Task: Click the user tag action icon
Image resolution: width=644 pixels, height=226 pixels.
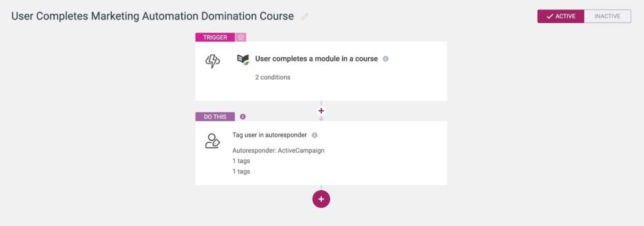Action: click(x=213, y=141)
